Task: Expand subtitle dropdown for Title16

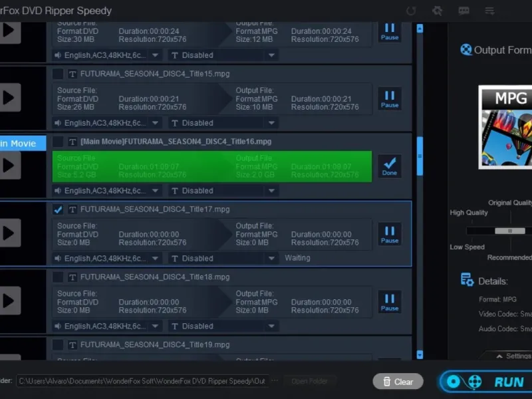Action: [271, 191]
